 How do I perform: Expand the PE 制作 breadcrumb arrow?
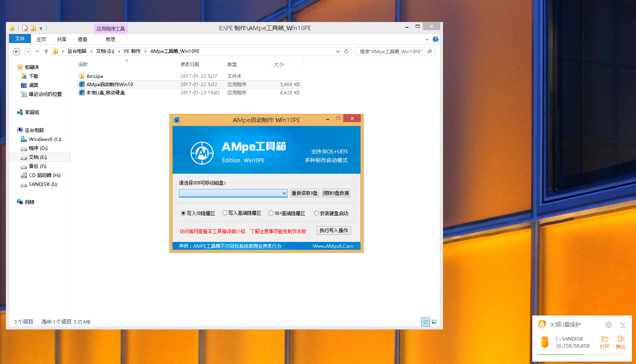click(145, 51)
